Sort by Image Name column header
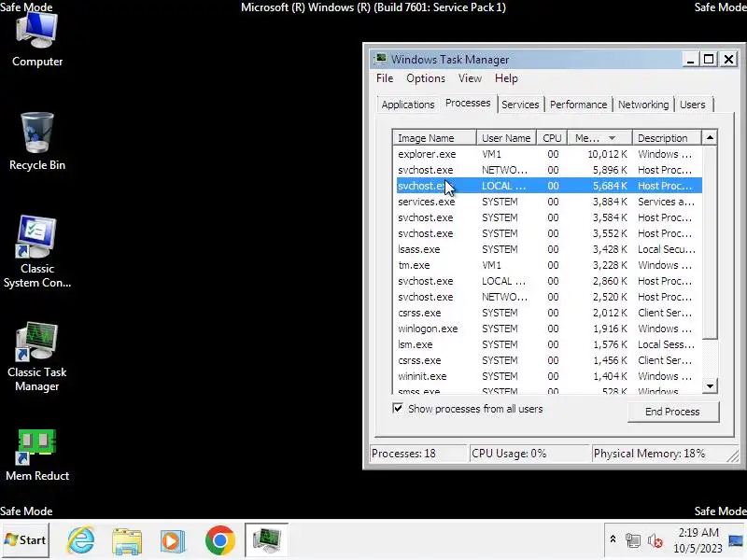 pyautogui.click(x=434, y=138)
